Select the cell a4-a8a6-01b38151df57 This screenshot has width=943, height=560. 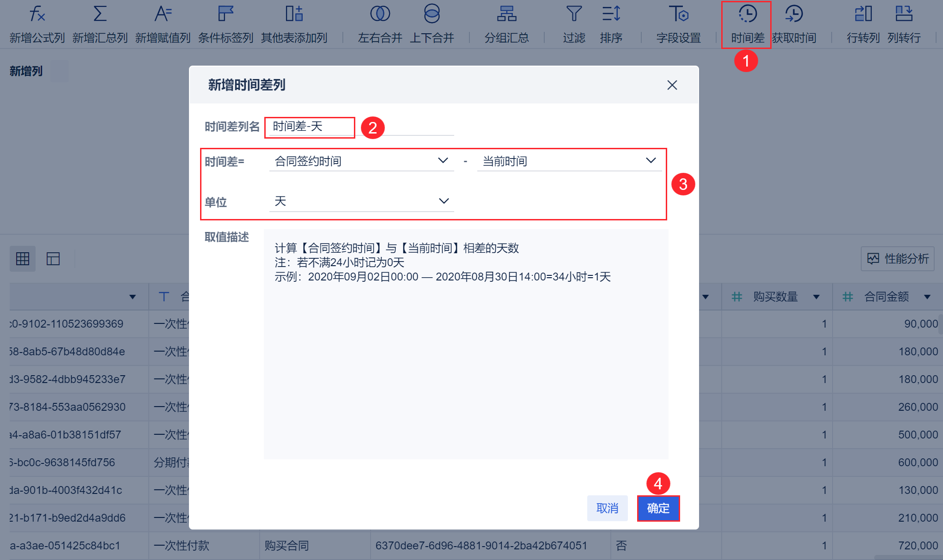coord(79,435)
